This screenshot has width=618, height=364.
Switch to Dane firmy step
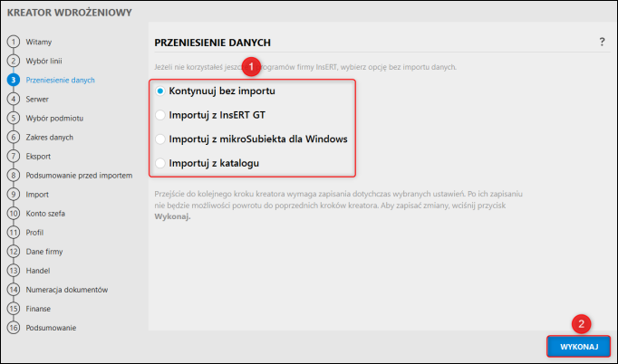44,251
